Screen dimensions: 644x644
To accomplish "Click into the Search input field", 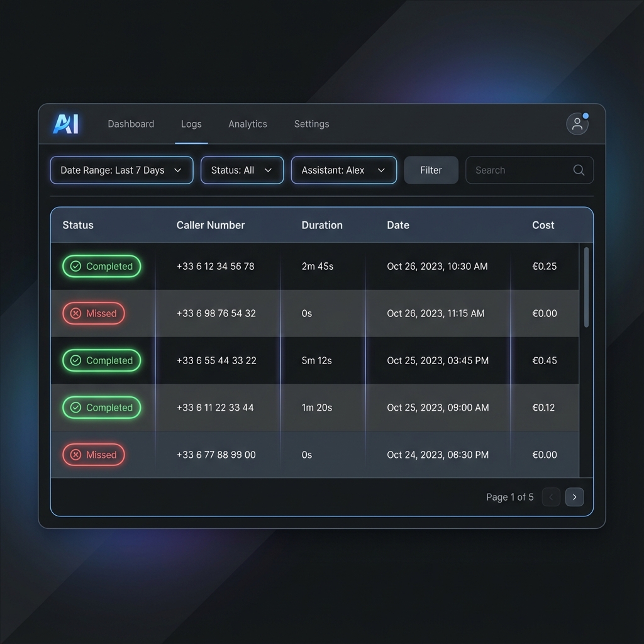I will [x=519, y=170].
